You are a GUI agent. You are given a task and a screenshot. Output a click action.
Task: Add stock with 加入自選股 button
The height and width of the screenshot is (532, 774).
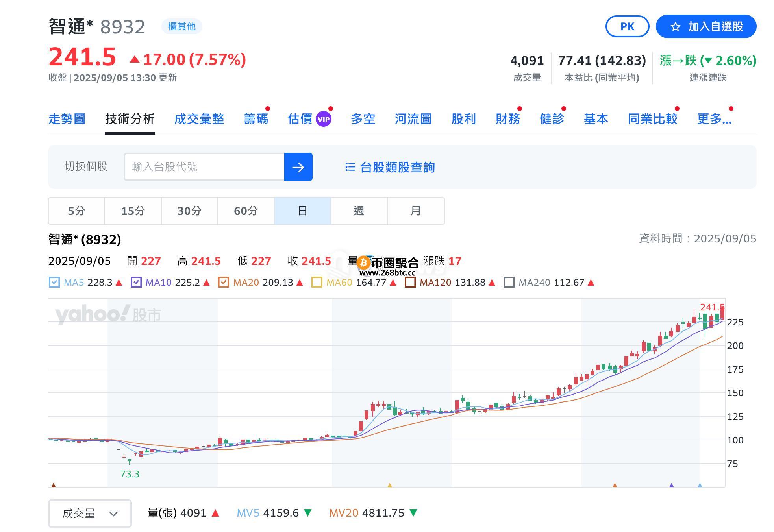pos(706,26)
